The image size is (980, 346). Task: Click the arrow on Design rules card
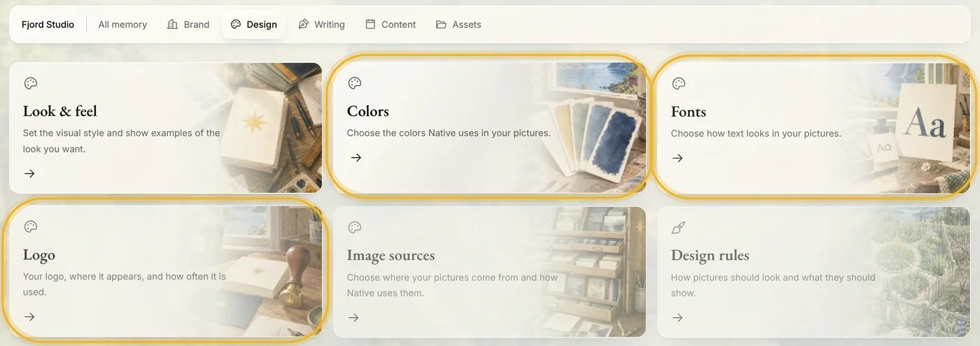[678, 317]
